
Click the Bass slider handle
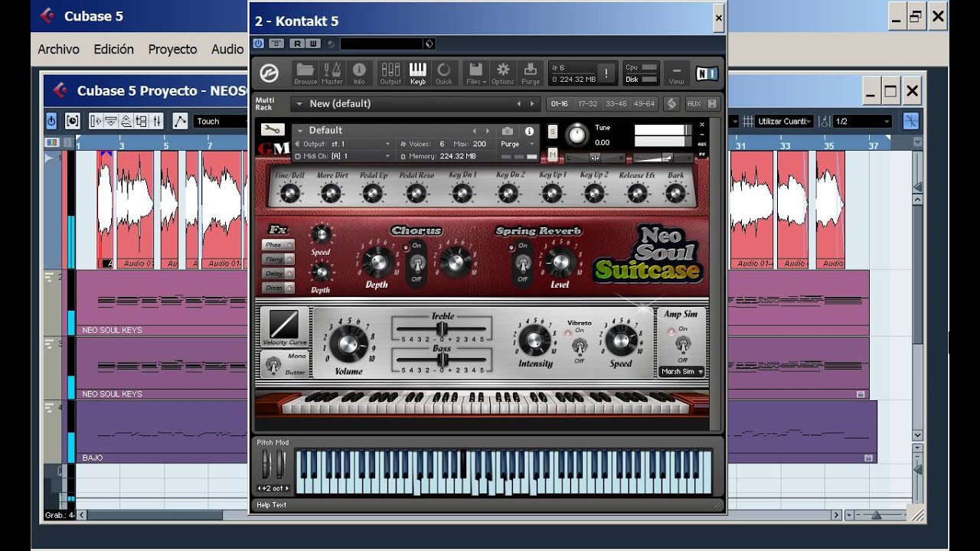click(441, 360)
